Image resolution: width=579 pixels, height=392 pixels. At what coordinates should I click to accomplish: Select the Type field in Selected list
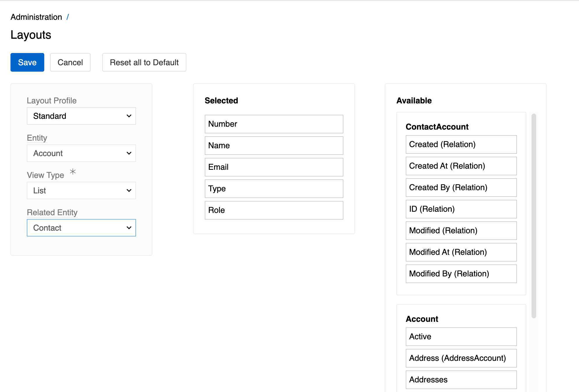pyautogui.click(x=273, y=188)
